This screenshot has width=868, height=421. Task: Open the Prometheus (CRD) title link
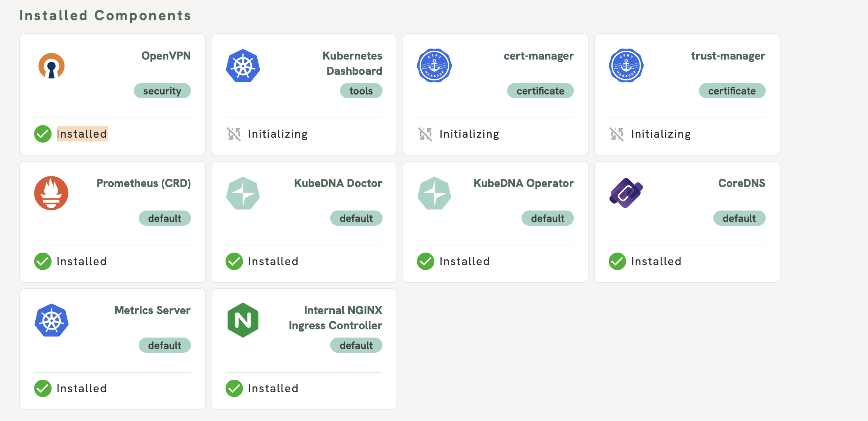[x=144, y=183]
